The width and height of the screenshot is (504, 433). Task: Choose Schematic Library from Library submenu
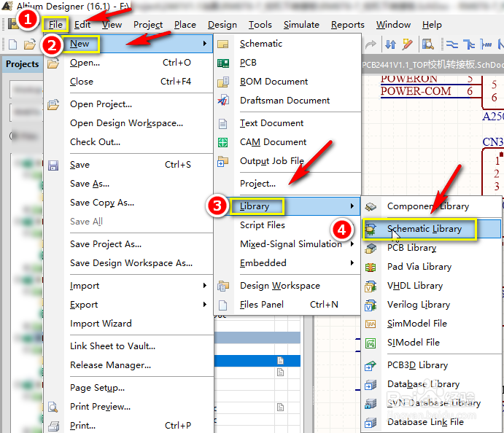[431, 229]
